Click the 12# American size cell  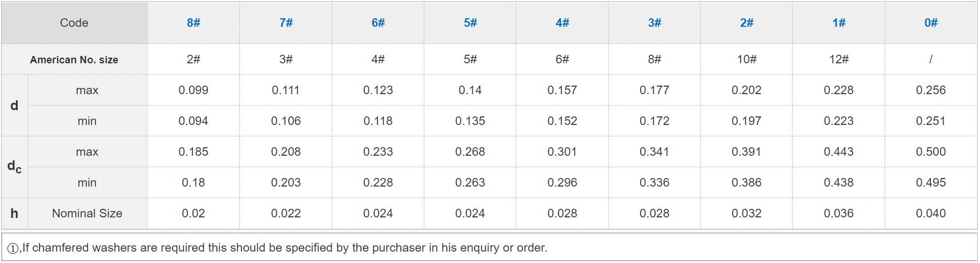pos(838,59)
